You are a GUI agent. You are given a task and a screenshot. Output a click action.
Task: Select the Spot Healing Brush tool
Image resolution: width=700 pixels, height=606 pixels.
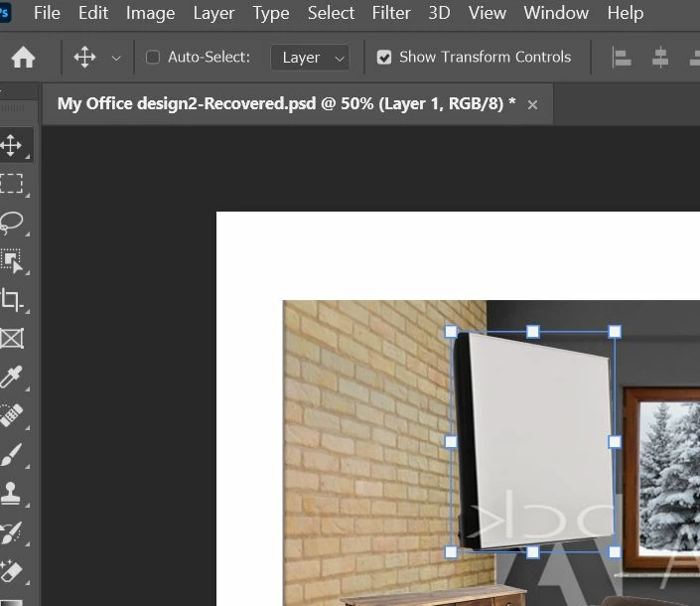coord(11,415)
